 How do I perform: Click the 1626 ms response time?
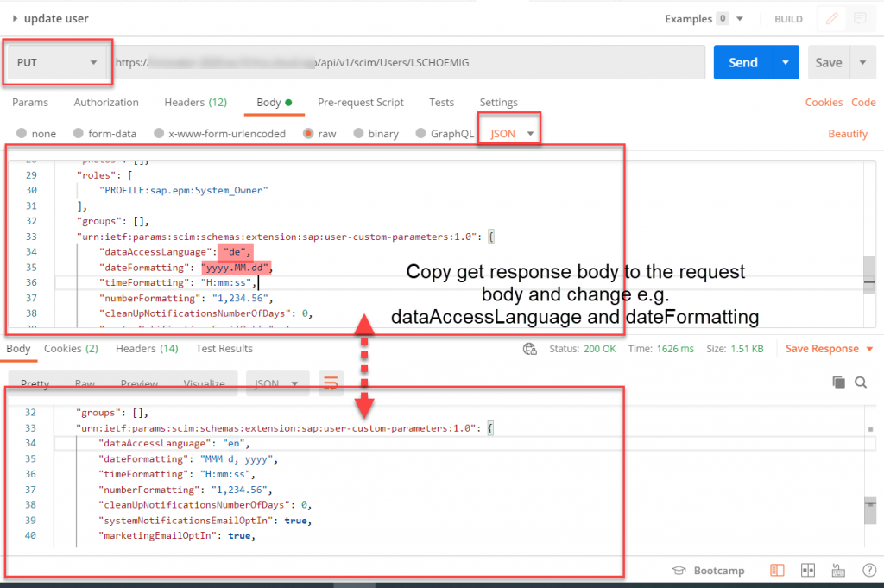tap(675, 349)
